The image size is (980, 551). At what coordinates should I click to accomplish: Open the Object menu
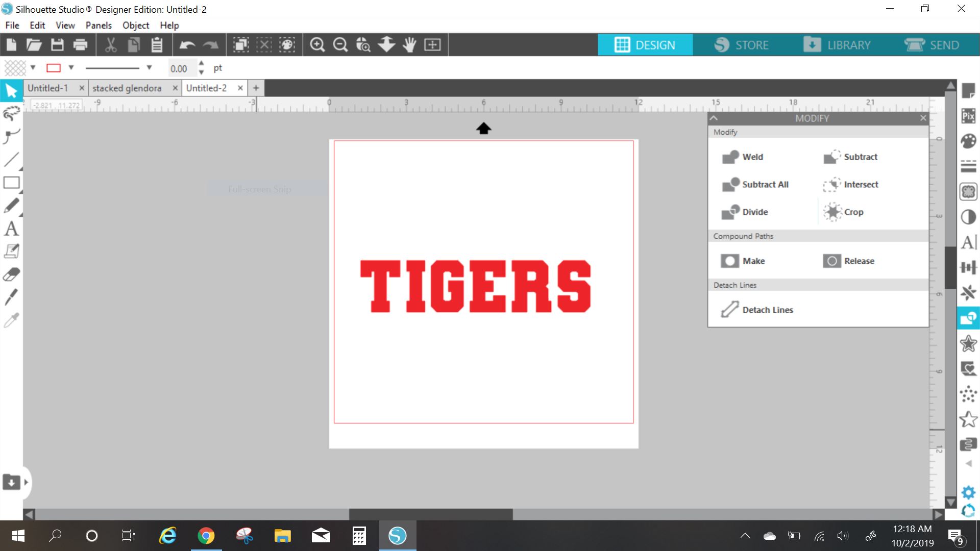[136, 25]
